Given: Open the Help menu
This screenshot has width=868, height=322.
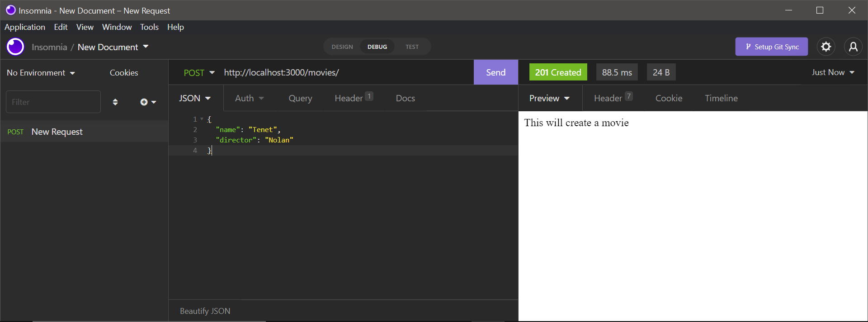Looking at the screenshot, I should [175, 27].
